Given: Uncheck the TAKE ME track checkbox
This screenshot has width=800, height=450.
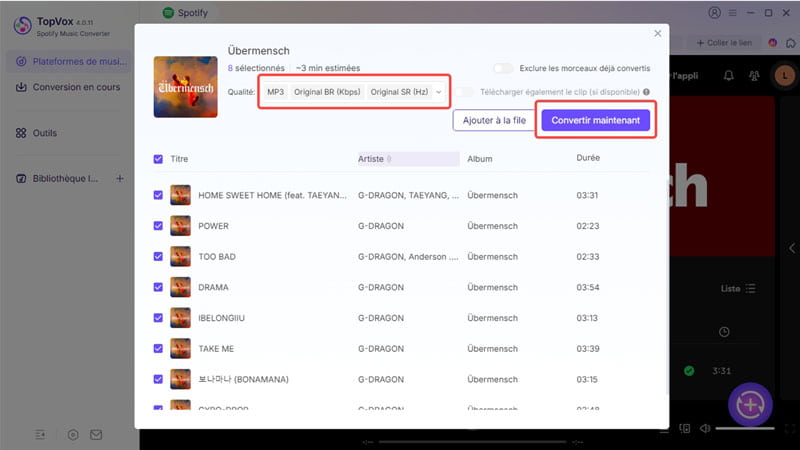Looking at the screenshot, I should click(x=158, y=348).
